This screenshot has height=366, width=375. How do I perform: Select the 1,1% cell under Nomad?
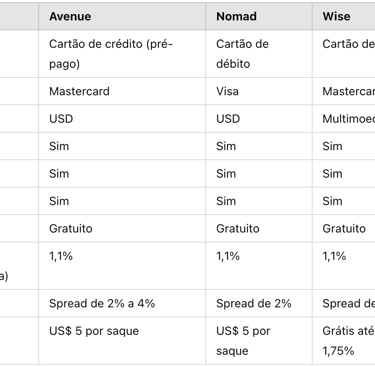click(x=259, y=266)
